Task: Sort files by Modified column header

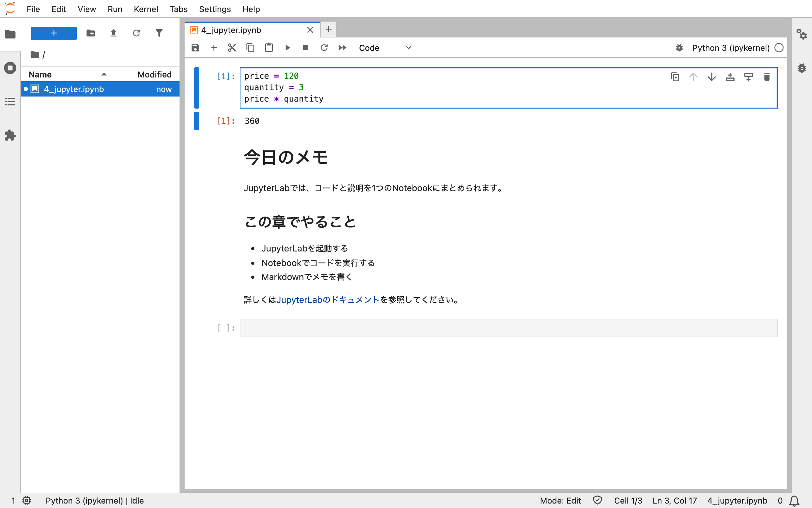Action: (148, 74)
